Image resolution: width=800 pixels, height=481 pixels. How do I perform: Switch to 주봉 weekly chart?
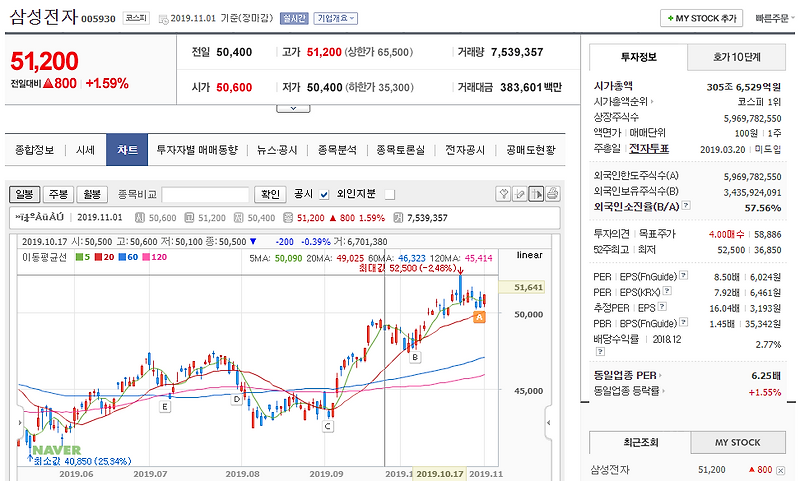click(58, 194)
